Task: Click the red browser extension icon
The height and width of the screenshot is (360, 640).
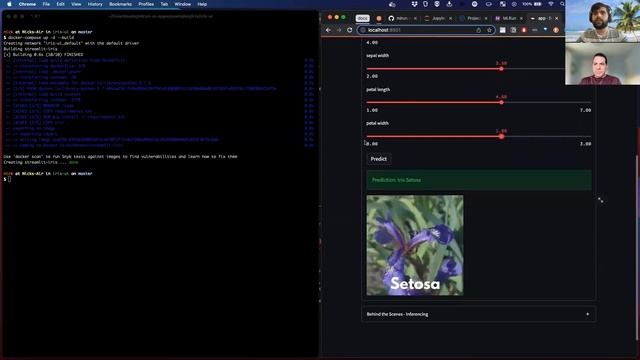Action: (524, 30)
